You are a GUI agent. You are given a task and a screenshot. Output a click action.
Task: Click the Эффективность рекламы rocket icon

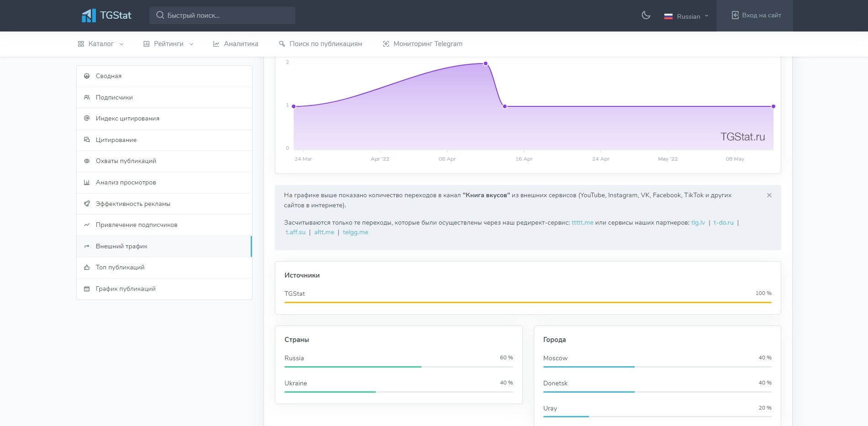pyautogui.click(x=87, y=204)
